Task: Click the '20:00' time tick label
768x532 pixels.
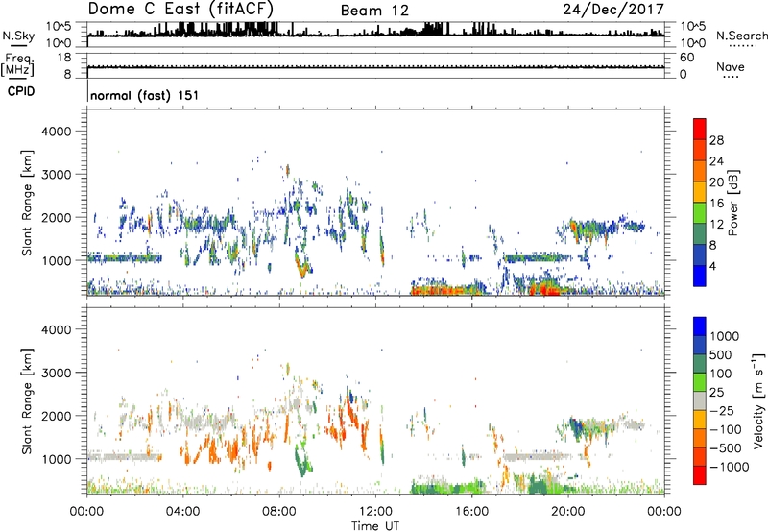Action: tap(567, 512)
